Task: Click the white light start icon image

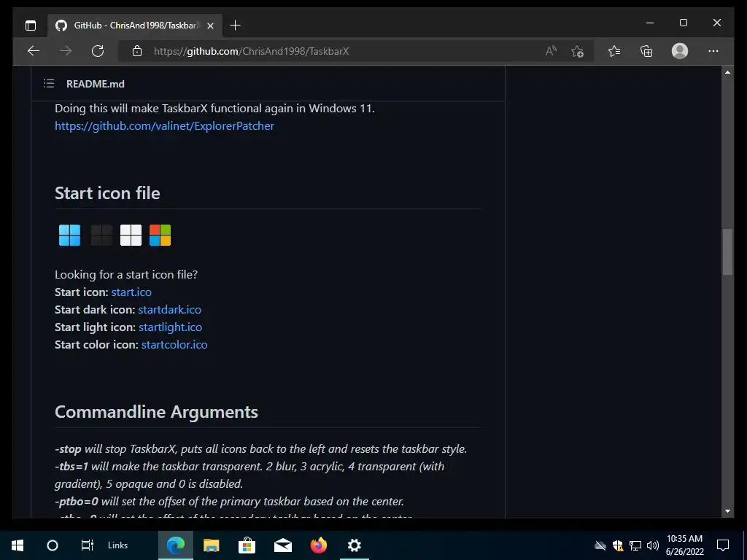Action: pyautogui.click(x=131, y=236)
